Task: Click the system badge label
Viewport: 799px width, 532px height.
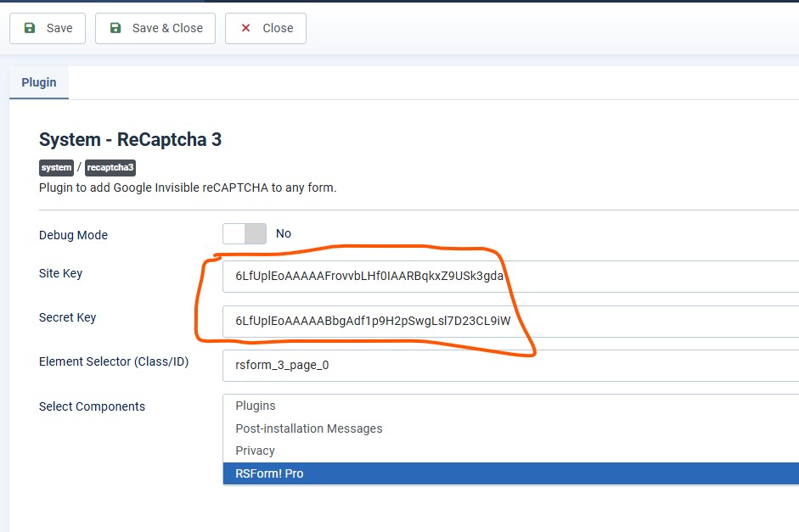Action: (x=55, y=167)
